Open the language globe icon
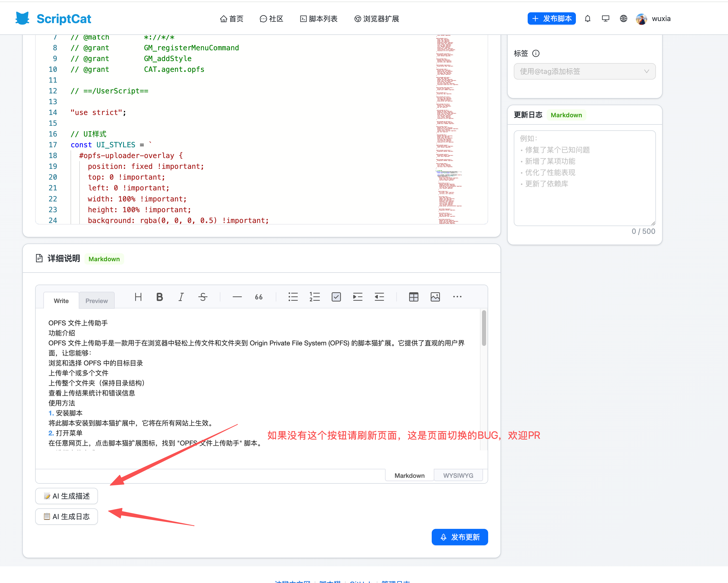728x583 pixels. 623,18
